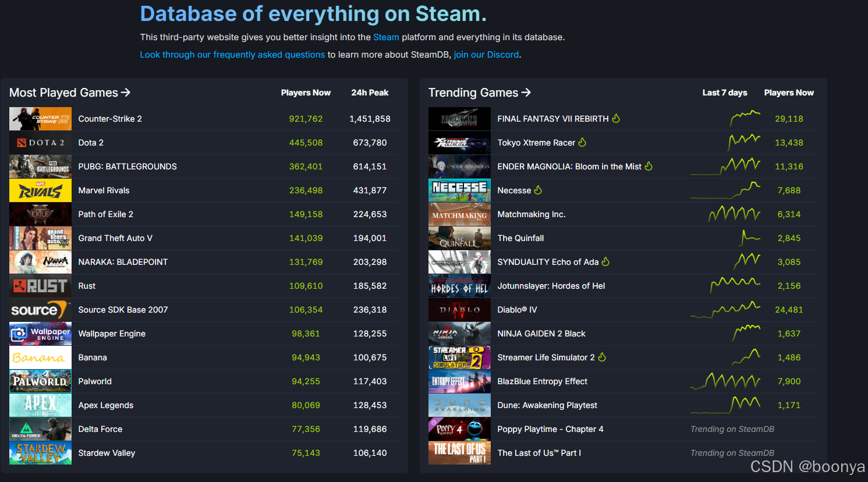Click the Players Now header in Most Played Games
Image resolution: width=868 pixels, height=482 pixels.
coord(306,93)
